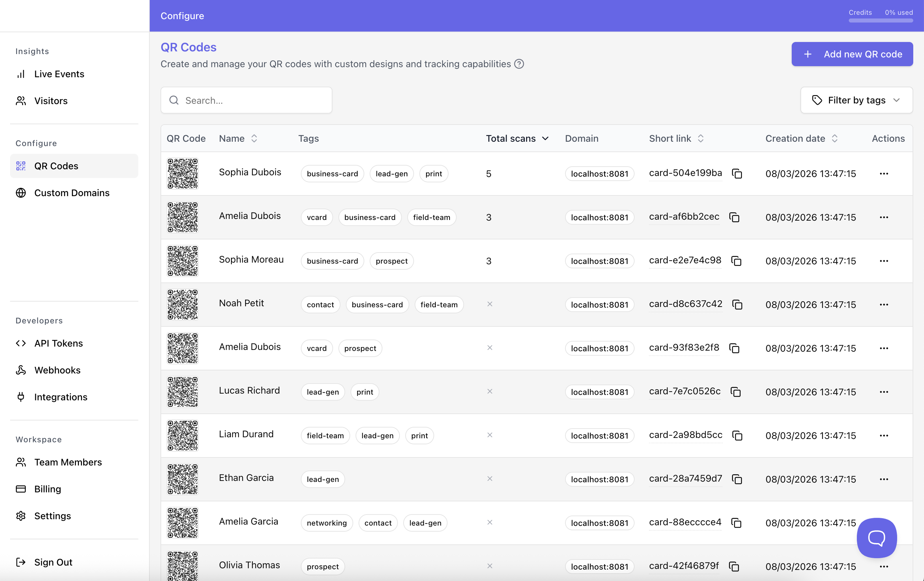924x581 pixels.
Task: Open the Filter by tags dropdown
Action: click(x=856, y=100)
